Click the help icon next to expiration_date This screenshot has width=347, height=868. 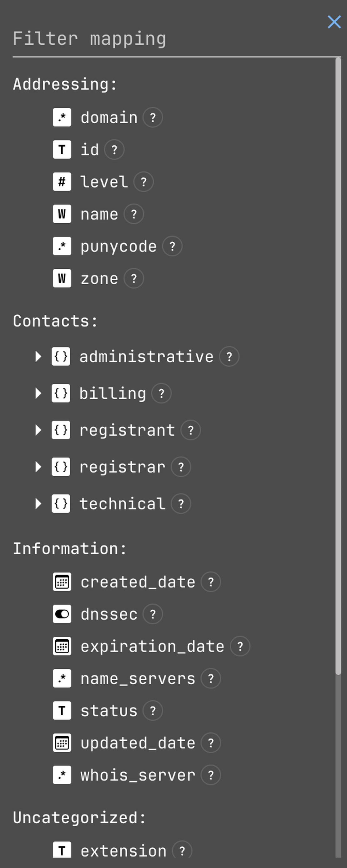point(240,646)
